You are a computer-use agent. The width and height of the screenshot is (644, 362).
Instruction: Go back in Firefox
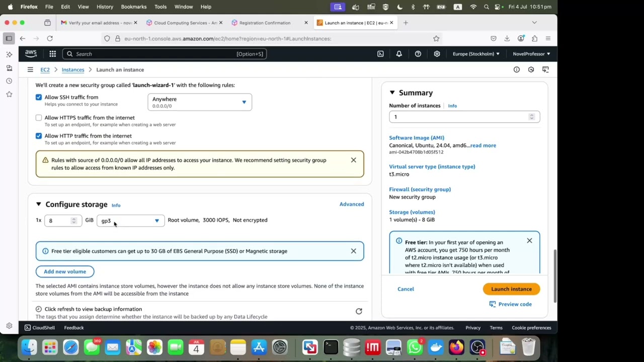point(23,38)
